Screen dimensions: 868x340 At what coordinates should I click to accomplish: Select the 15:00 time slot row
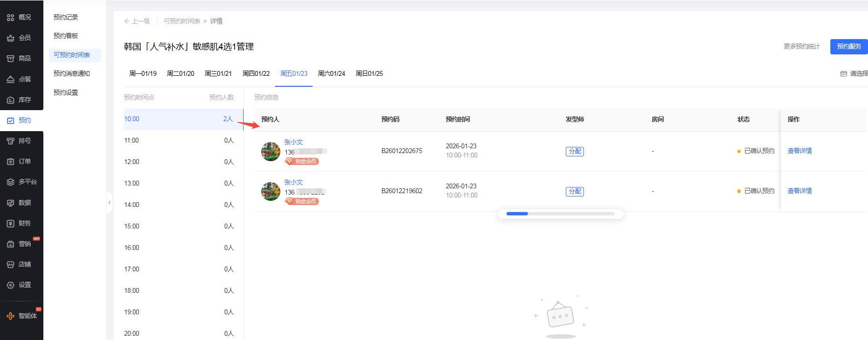tap(184, 227)
